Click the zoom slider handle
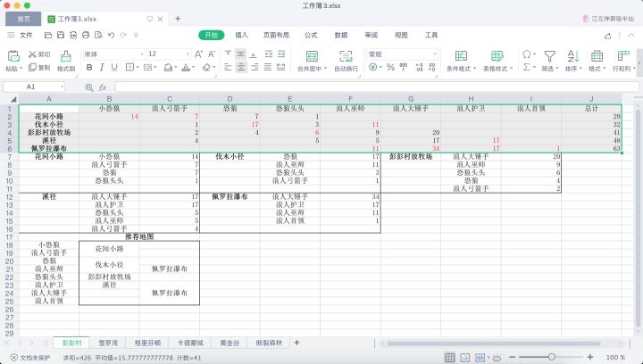 [x=552, y=358]
